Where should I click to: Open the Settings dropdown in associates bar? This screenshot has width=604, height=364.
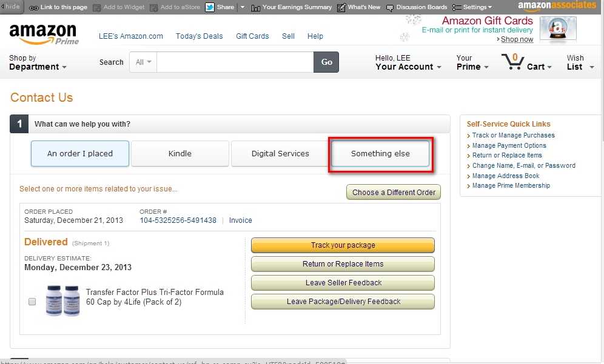coord(472,7)
